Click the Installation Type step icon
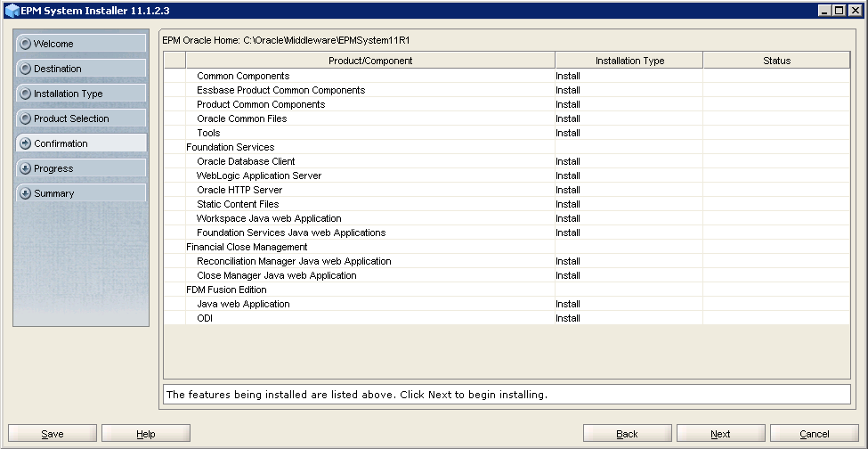This screenshot has width=868, height=449. point(25,94)
